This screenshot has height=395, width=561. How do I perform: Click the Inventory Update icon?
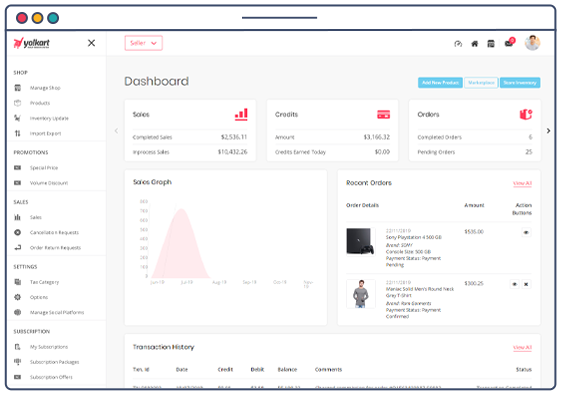18,118
